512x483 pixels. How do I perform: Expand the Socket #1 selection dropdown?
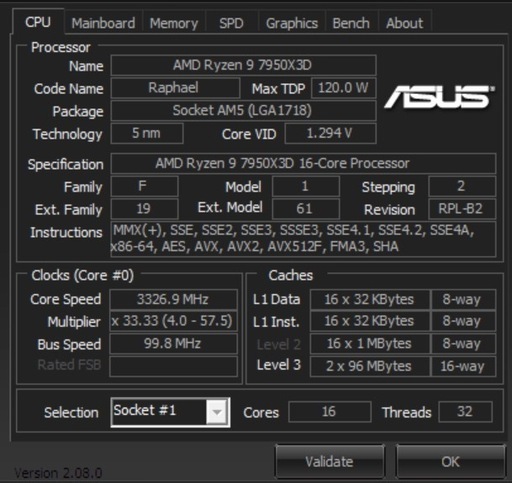[217, 412]
